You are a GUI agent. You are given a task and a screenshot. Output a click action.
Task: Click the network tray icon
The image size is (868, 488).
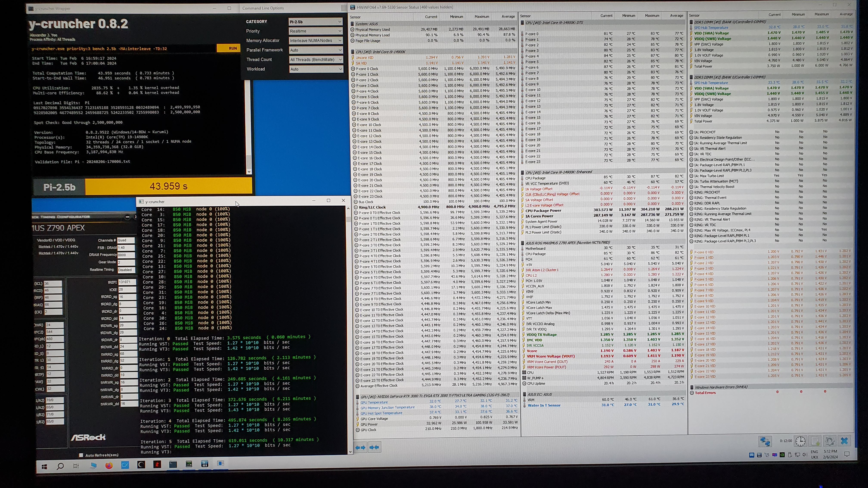(797, 455)
